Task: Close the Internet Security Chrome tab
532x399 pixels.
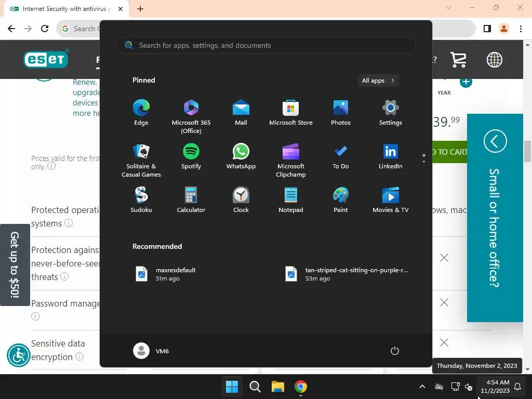Action: click(121, 9)
